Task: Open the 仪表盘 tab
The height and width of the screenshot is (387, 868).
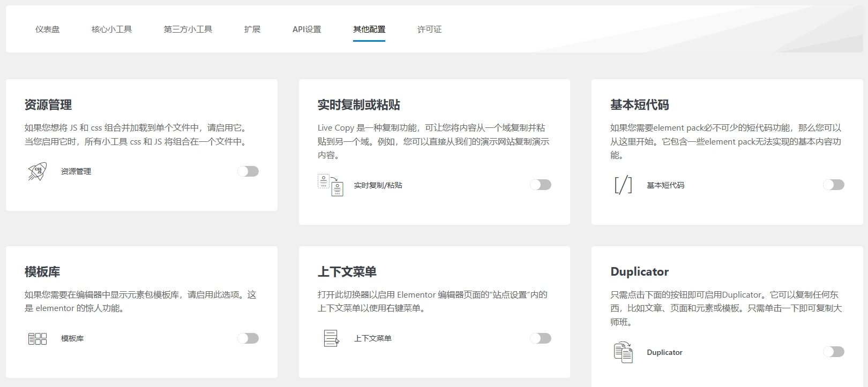Action: pos(48,29)
